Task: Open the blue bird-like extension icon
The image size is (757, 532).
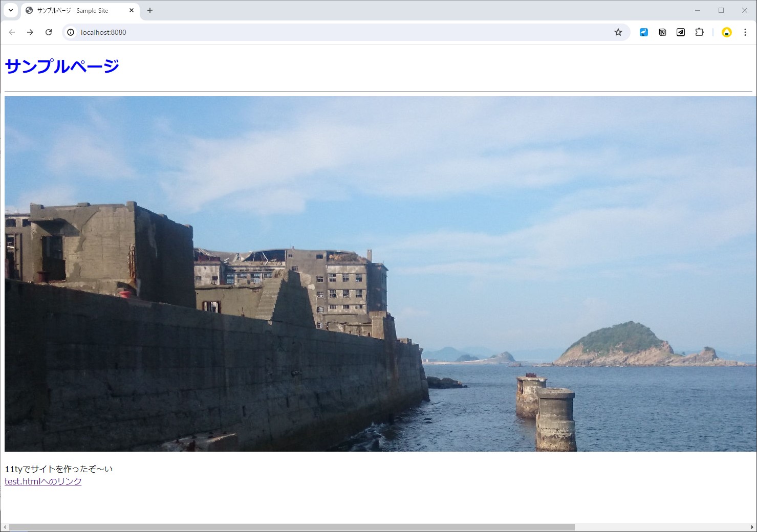Action: (644, 32)
